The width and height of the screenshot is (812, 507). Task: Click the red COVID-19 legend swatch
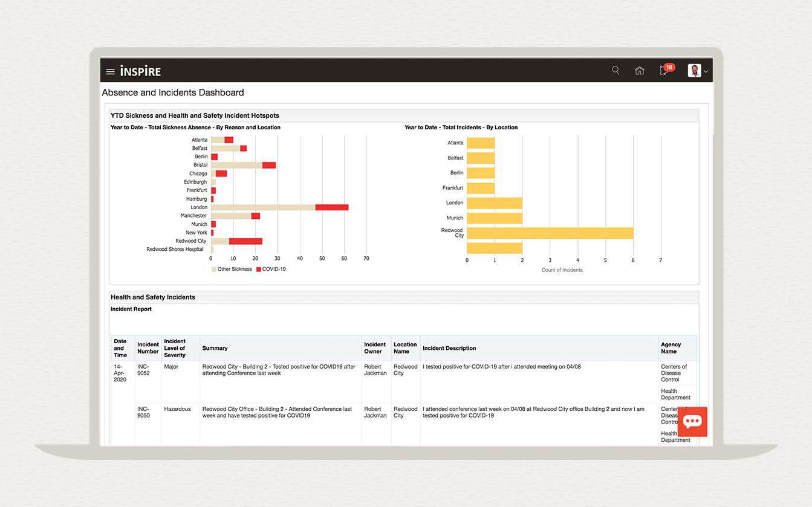pos(259,270)
